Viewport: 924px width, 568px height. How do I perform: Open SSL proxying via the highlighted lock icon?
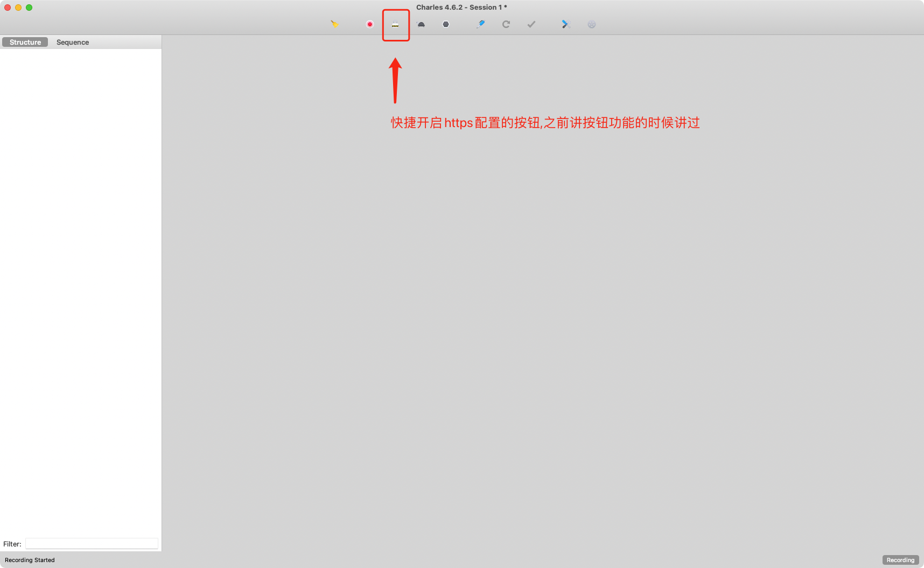tap(395, 24)
